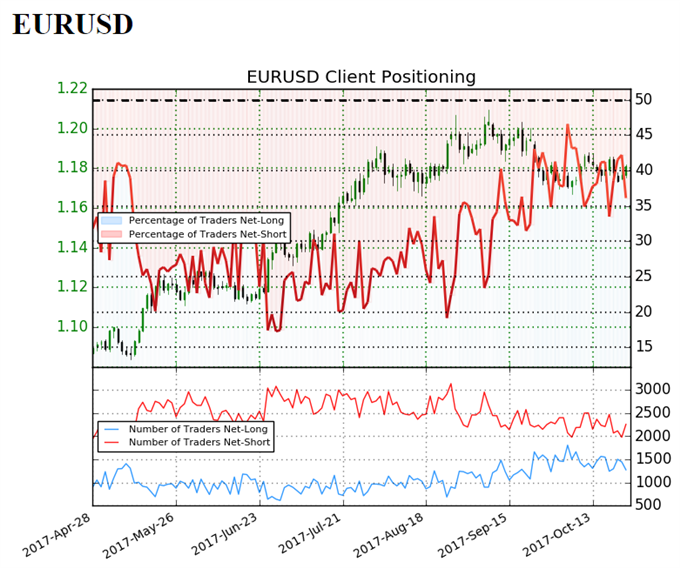Click the 500 traders axis label
The width and height of the screenshot is (680, 568).
click(648, 505)
